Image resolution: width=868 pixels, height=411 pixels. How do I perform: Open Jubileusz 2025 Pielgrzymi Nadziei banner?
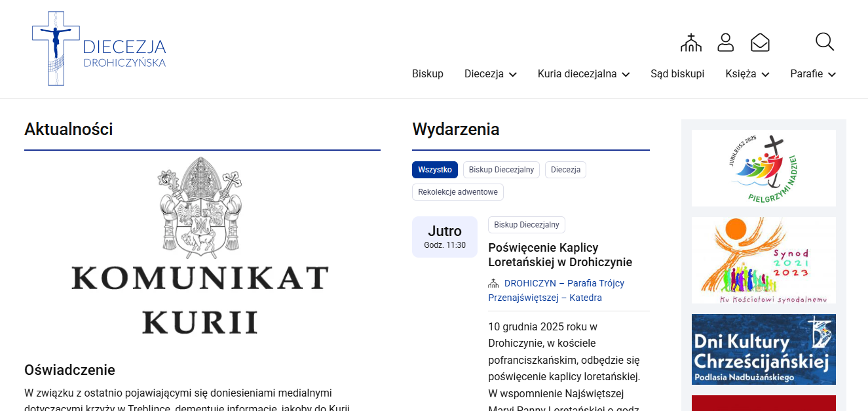point(764,168)
